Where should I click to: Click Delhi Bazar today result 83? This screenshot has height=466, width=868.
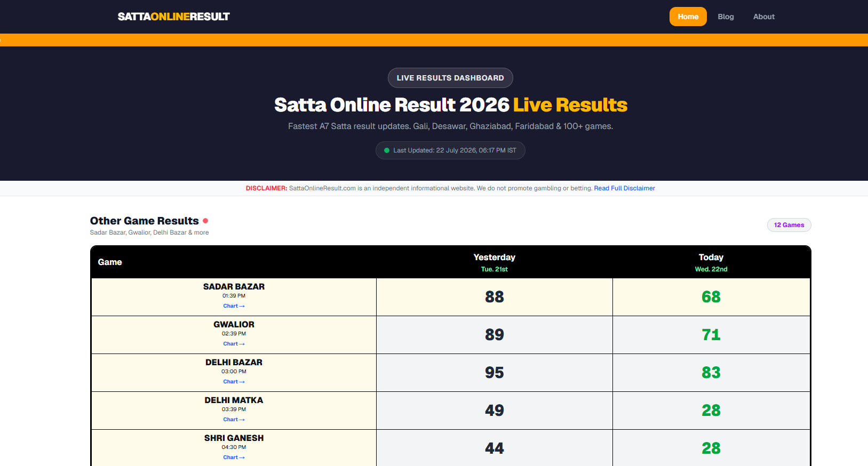pos(711,373)
